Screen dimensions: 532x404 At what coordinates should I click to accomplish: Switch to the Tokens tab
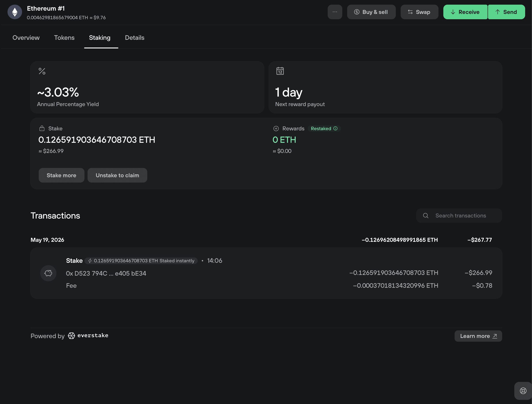pos(64,38)
